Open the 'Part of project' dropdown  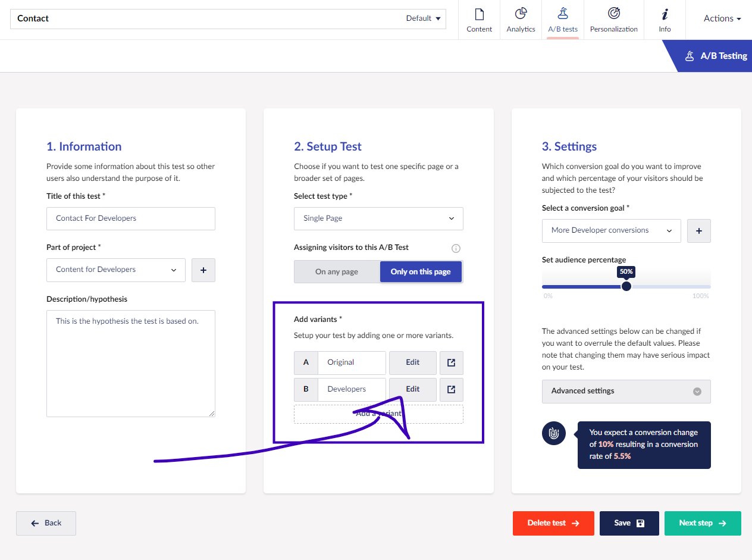[116, 270]
